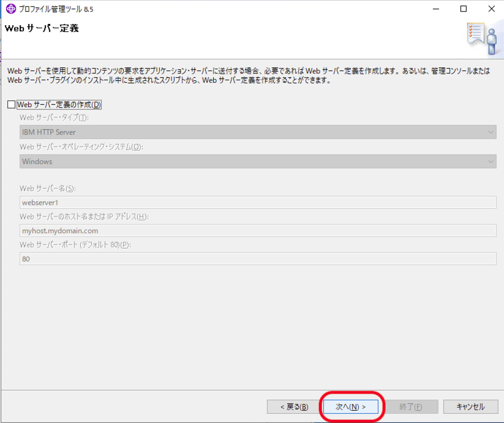
Task: Click the Web サーバーのホスト名または IP アドレス(H) label
Action: [x=84, y=217]
